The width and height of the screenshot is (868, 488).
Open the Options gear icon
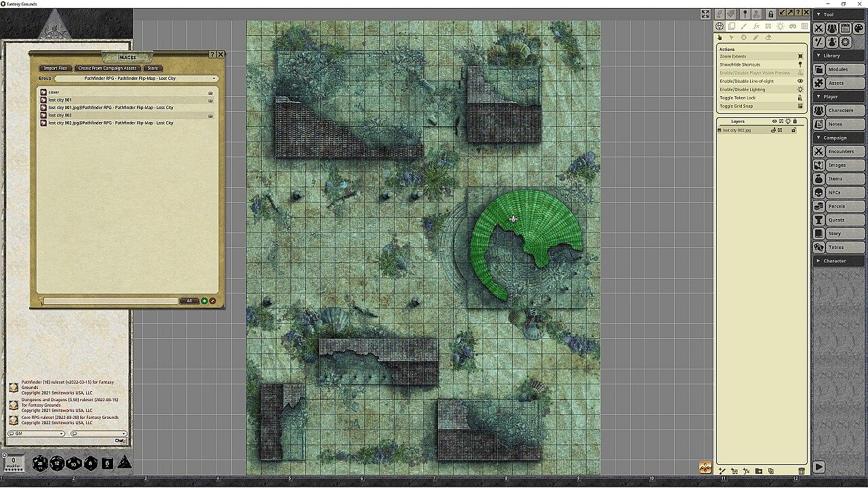pos(845,42)
